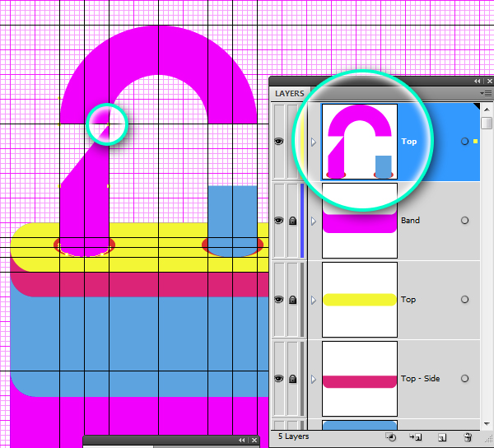
Task: Click the 5 Layers status text
Action: tap(293, 436)
